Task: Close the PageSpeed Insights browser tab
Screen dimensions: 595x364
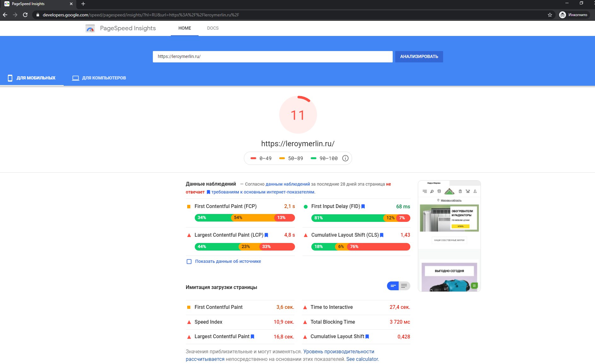Action: pyautogui.click(x=71, y=4)
